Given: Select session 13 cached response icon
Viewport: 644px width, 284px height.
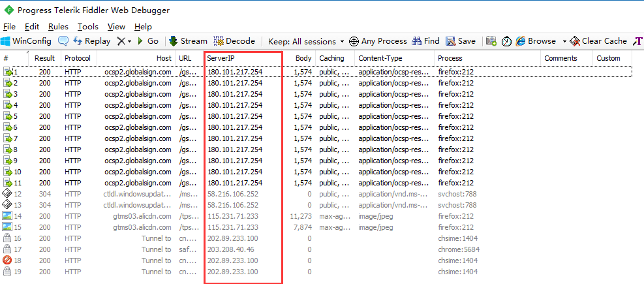Looking at the screenshot, I should [8, 205].
